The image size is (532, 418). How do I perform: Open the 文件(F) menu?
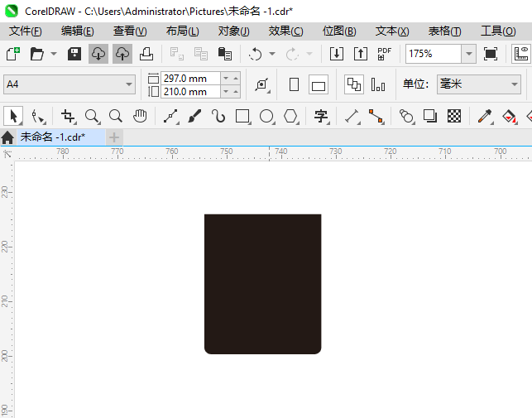(26, 31)
